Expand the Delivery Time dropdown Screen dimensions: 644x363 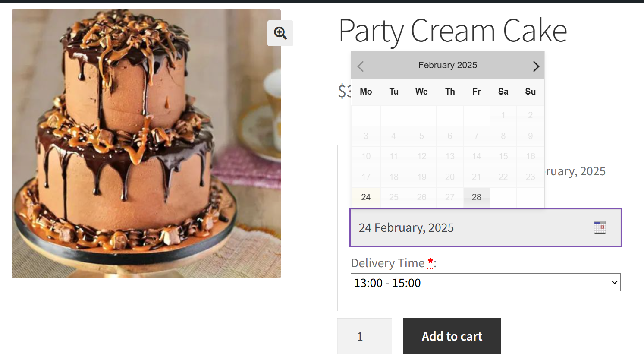pyautogui.click(x=485, y=283)
